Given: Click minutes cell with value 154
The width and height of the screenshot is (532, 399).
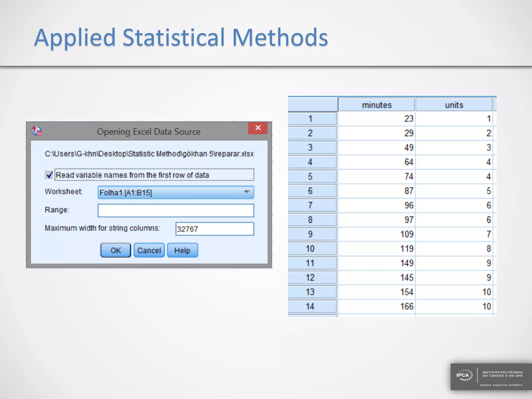Looking at the screenshot, I should 376,292.
